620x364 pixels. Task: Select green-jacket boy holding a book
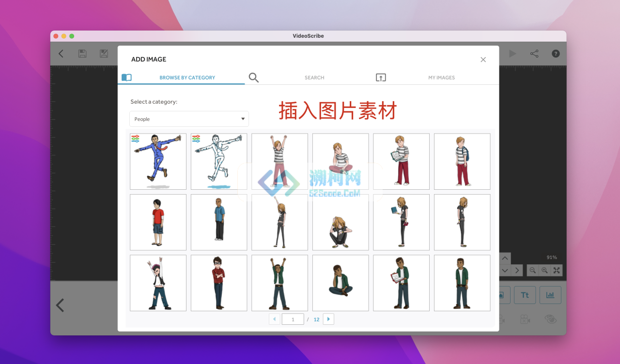coord(401,283)
